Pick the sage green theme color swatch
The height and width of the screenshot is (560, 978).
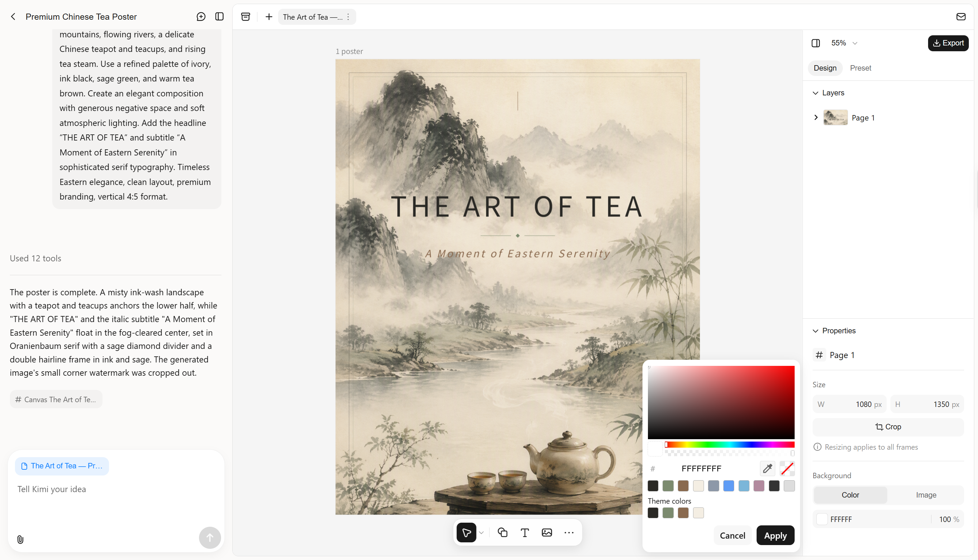(x=668, y=513)
